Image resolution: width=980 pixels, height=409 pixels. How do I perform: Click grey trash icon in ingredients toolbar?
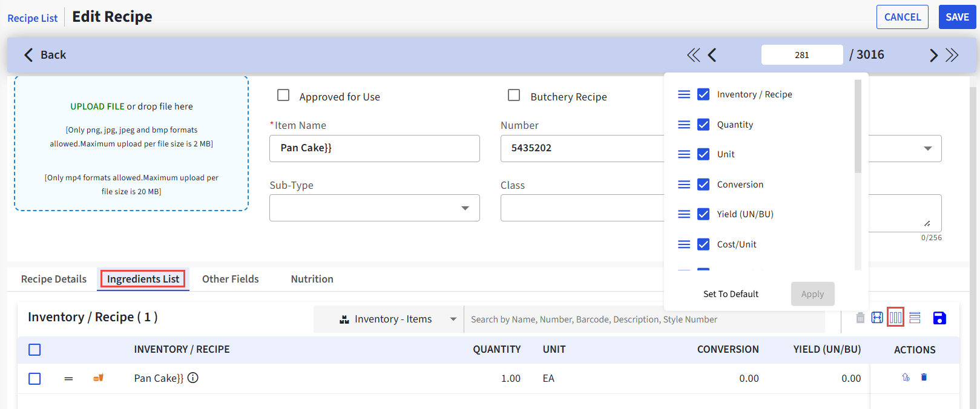[x=860, y=318]
